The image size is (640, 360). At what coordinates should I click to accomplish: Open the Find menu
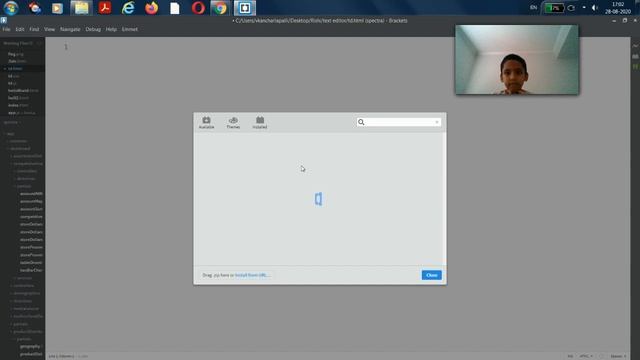34,29
